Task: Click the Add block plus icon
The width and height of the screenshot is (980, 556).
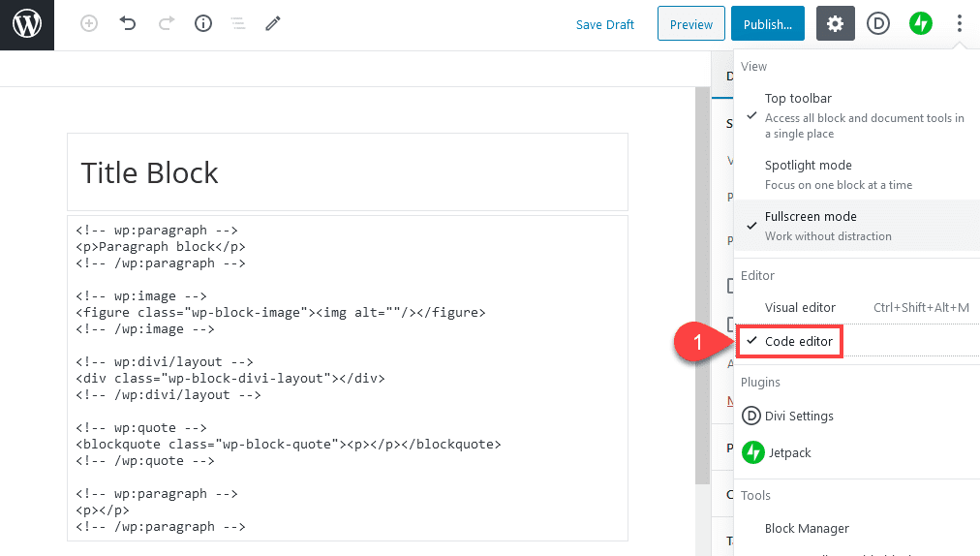Action: [89, 24]
